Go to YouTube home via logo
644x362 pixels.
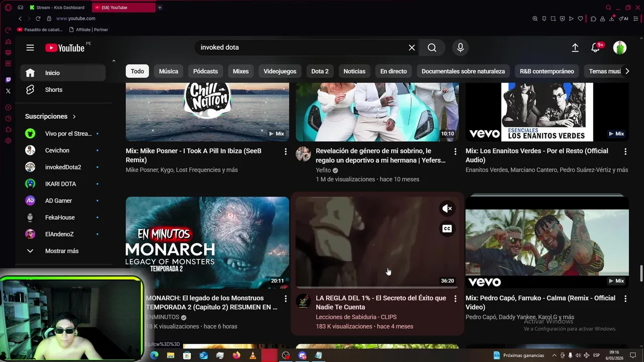(65, 48)
